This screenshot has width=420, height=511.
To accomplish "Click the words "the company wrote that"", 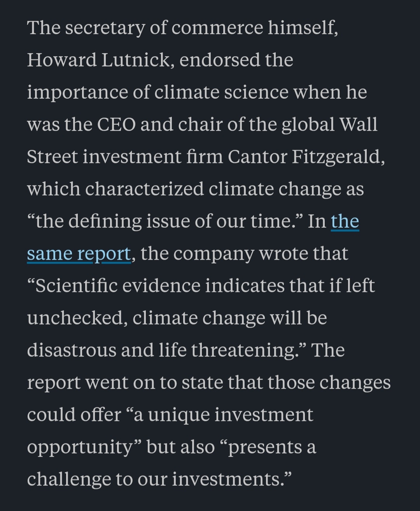I will [x=244, y=254].
